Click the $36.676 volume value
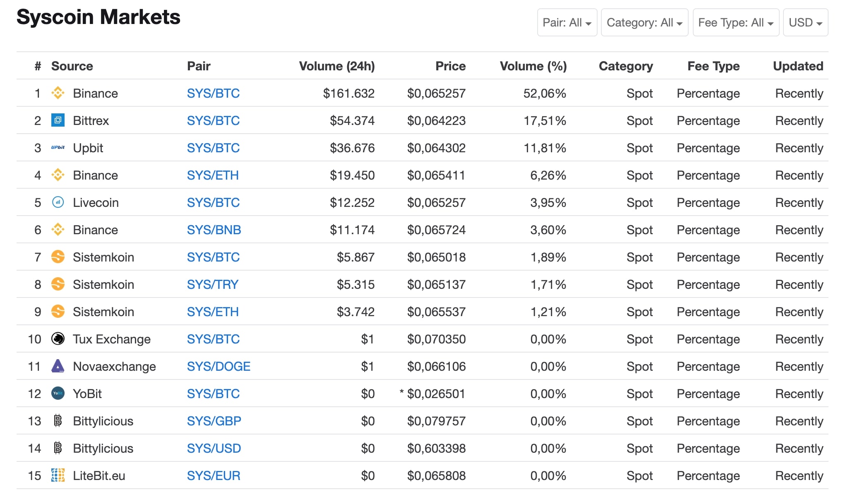Viewport: 860px width, 504px height. coord(352,148)
